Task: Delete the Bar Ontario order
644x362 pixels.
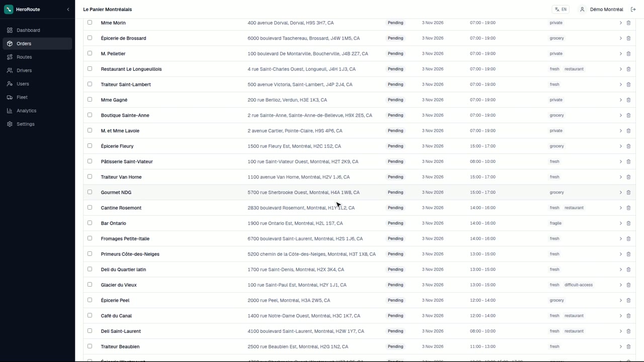Action: (628, 223)
